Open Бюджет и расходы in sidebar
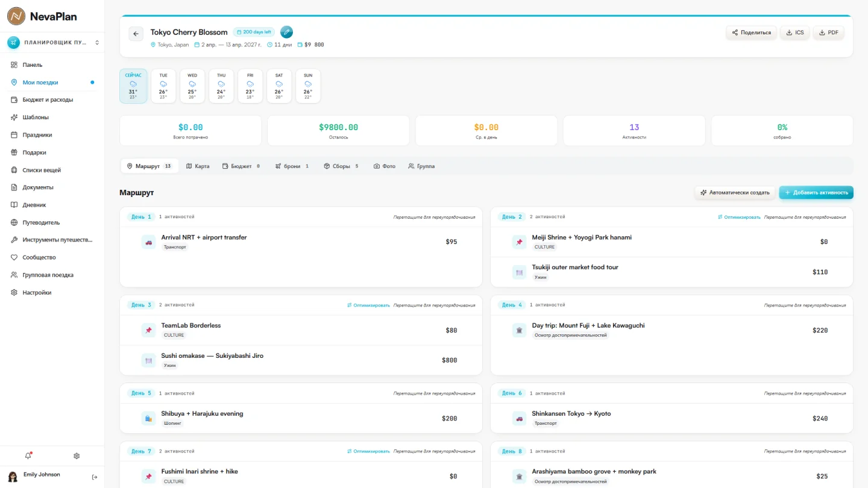Image resolution: width=868 pixels, height=488 pixels. pos(52,100)
